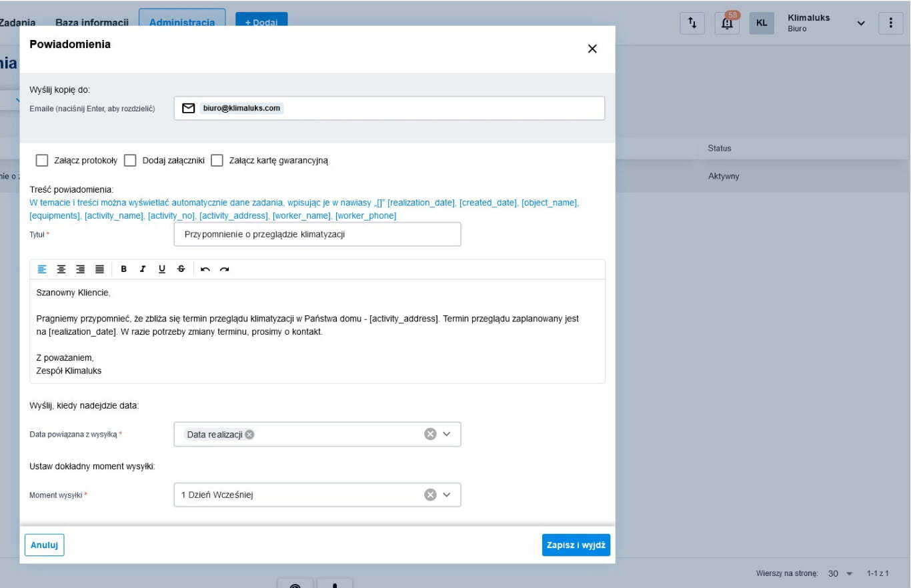Enable Dodaj załączniki checkbox
This screenshot has width=911, height=588.
130,161
